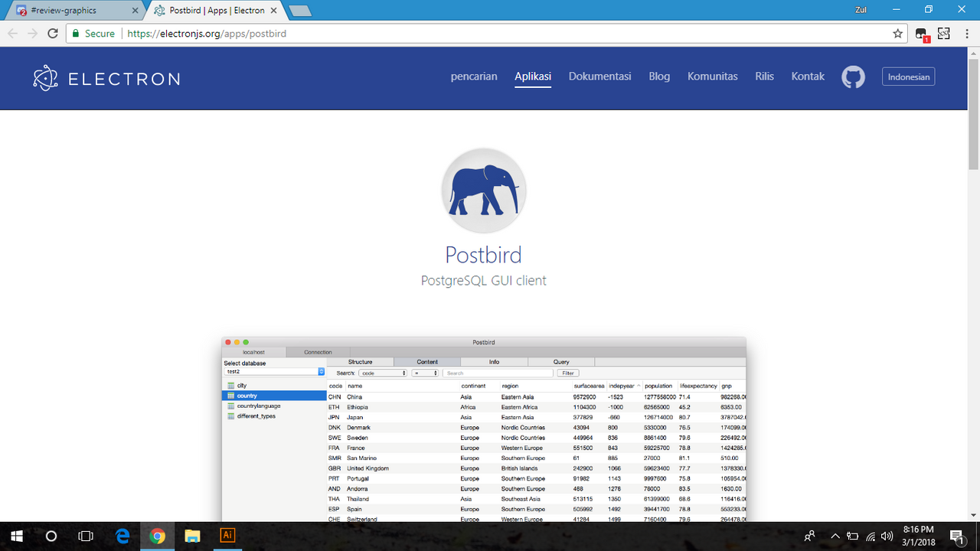This screenshot has width=980, height=551.
Task: Open the Kontak nav link
Action: click(x=808, y=77)
